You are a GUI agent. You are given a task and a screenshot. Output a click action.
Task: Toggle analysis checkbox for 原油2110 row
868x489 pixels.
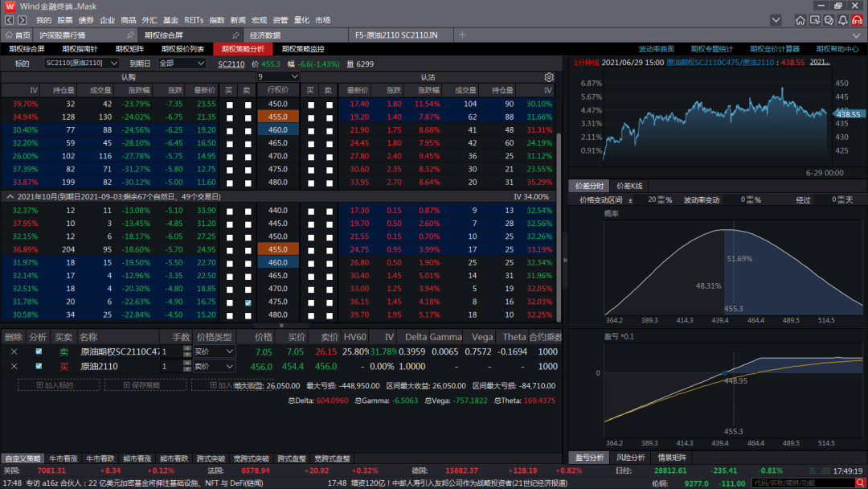[x=39, y=366]
